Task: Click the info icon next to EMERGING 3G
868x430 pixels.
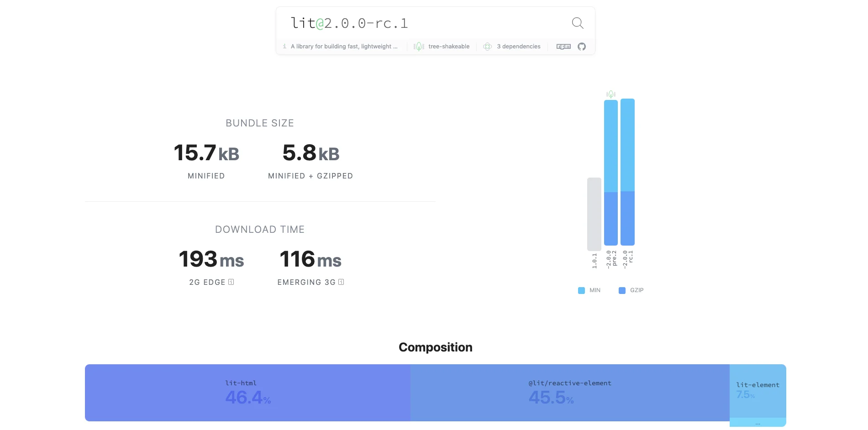Action: pyautogui.click(x=341, y=282)
